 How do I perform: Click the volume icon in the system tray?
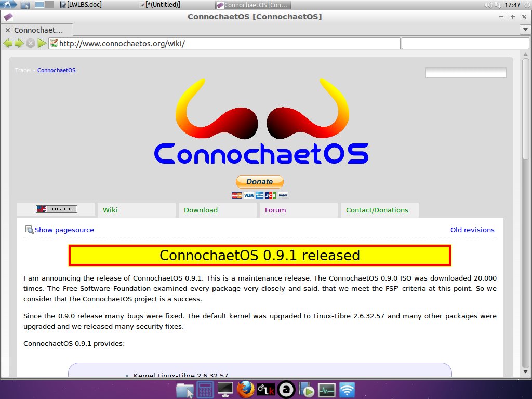pos(487,5)
